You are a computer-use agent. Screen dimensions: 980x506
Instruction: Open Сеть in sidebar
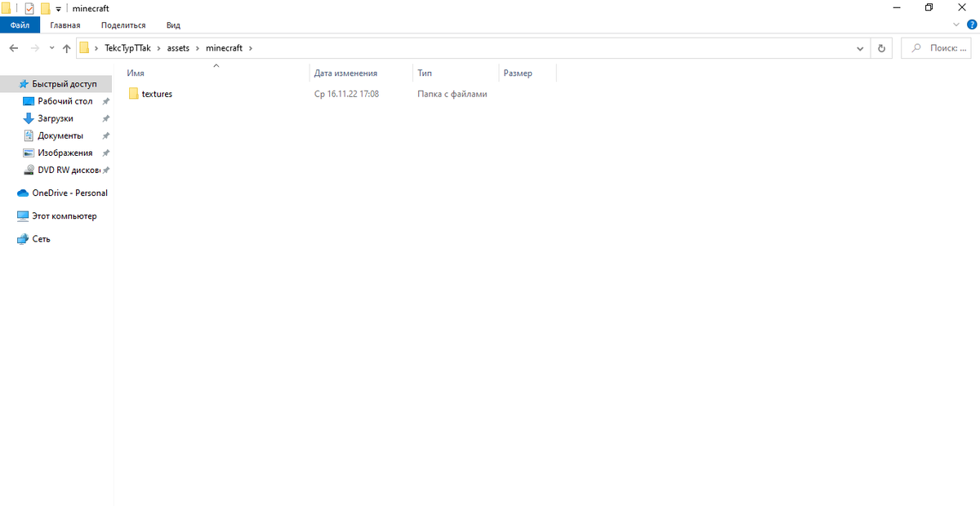tap(41, 239)
